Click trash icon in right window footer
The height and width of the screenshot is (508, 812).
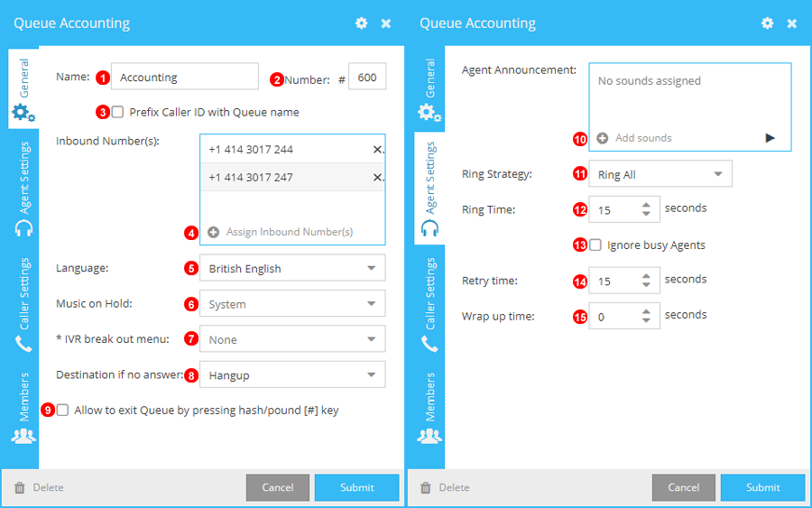426,487
